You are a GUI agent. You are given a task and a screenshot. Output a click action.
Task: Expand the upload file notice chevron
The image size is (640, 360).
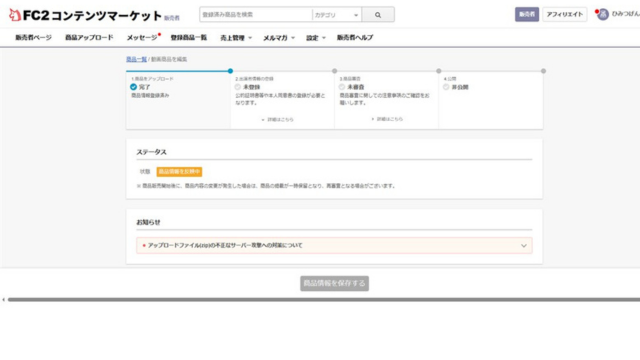tap(524, 246)
